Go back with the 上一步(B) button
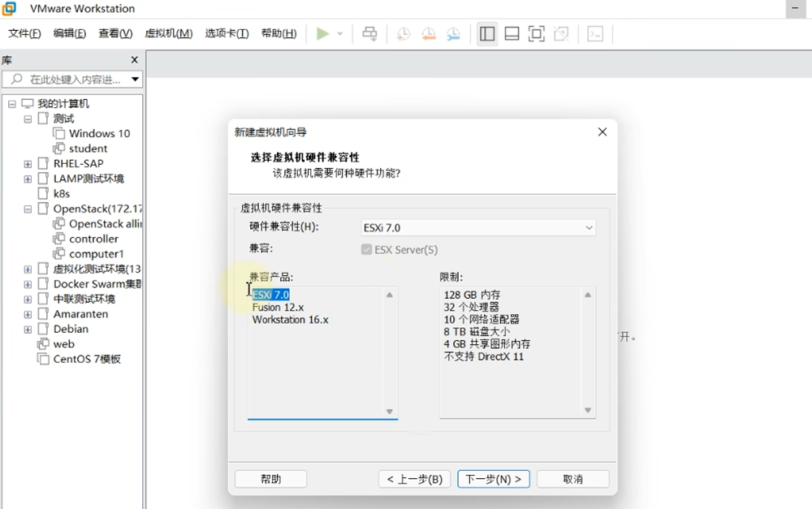Image resolution: width=812 pixels, height=509 pixels. (x=414, y=479)
